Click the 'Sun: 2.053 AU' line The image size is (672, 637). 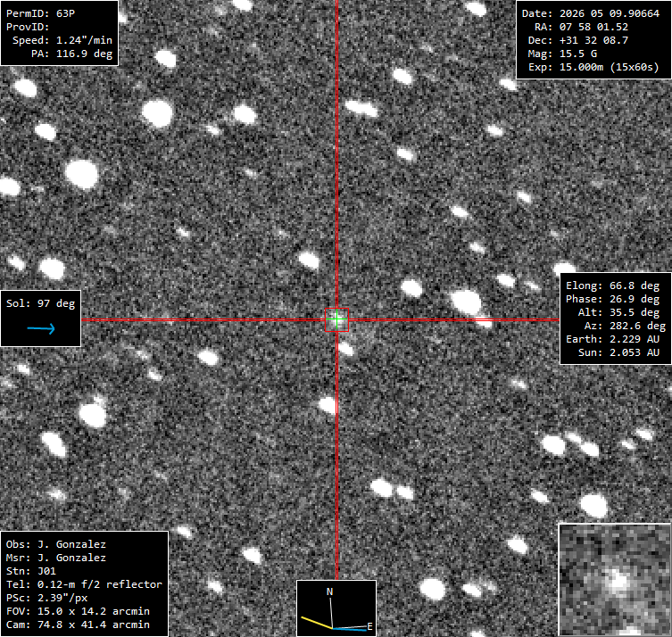coord(618,352)
